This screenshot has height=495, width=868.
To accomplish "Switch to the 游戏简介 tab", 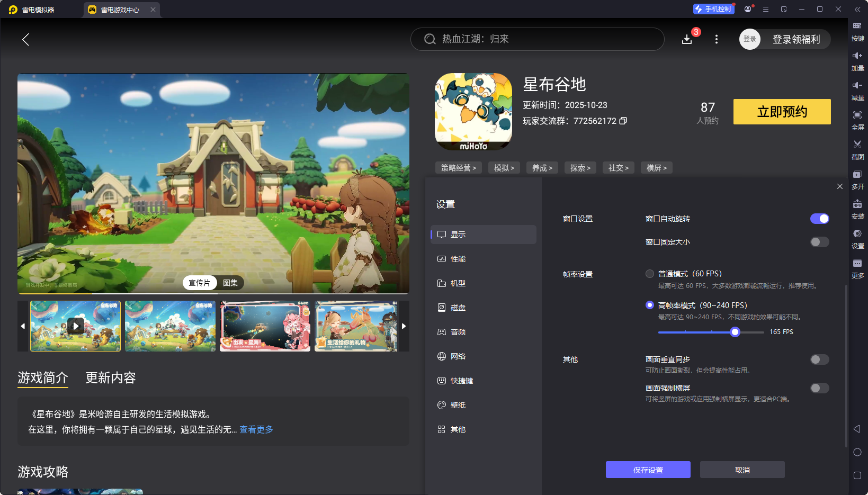I will [x=43, y=377].
